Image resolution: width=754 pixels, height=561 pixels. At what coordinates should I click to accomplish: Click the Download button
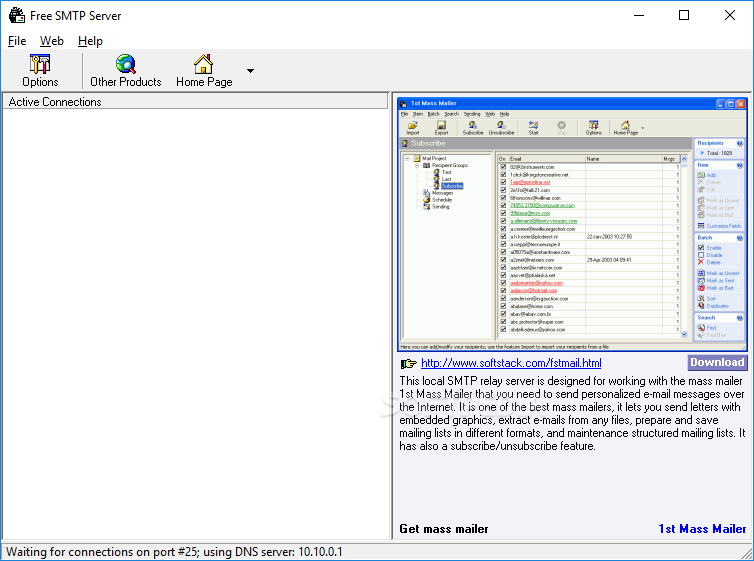[717, 362]
